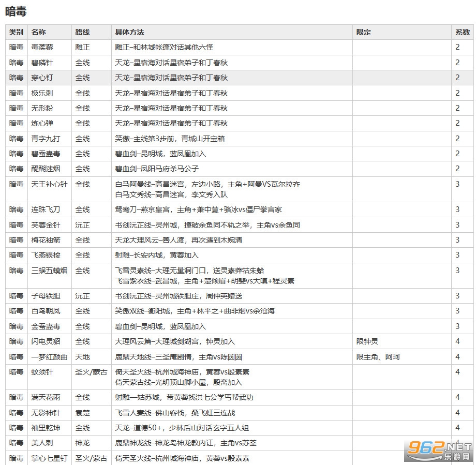The width and height of the screenshot is (476, 465).
Task: Select the 醍醐迷烟 name cell
Action: click(x=50, y=169)
